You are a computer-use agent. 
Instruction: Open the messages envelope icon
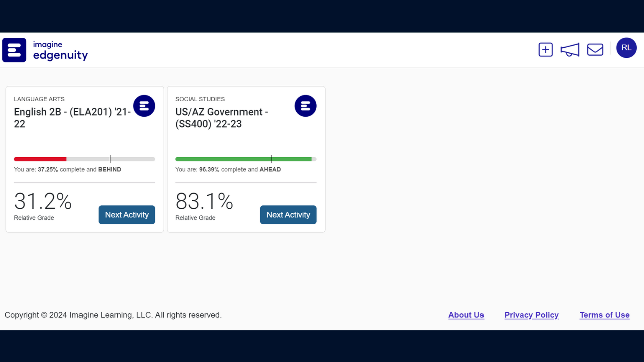[x=595, y=49]
